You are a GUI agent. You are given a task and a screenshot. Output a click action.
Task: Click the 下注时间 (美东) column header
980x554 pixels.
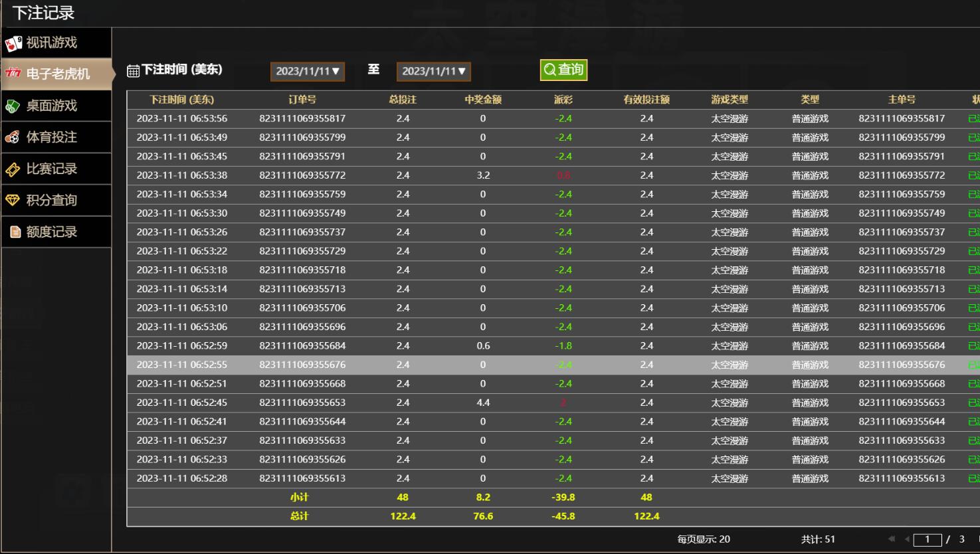[182, 100]
